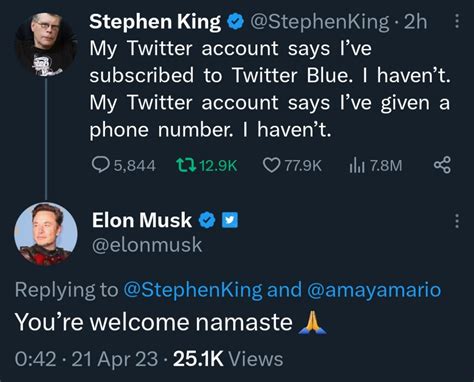The image size is (474, 382).
Task: Open Stephen King's profile picture
Action: tap(46, 45)
